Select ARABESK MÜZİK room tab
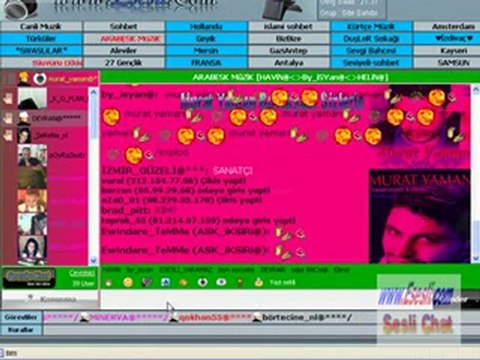The width and height of the screenshot is (480, 360). click(124, 39)
